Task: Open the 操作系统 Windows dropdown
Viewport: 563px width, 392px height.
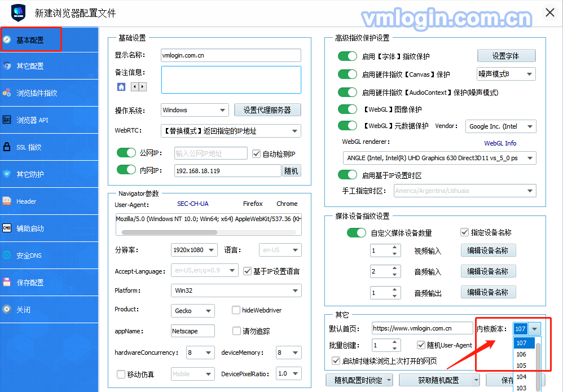Action: (195, 110)
